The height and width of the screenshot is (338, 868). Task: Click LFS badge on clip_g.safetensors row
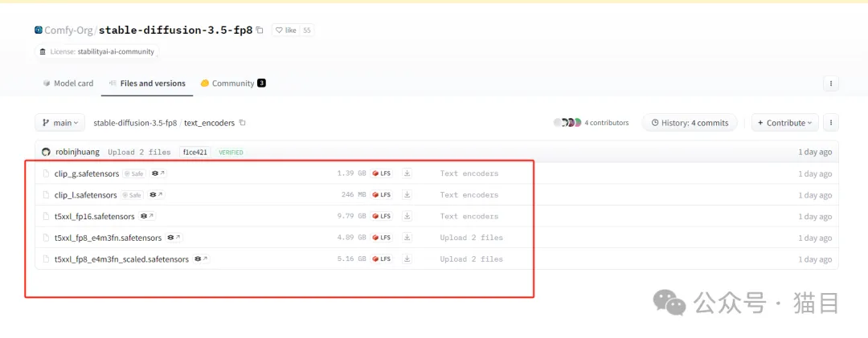click(x=382, y=173)
